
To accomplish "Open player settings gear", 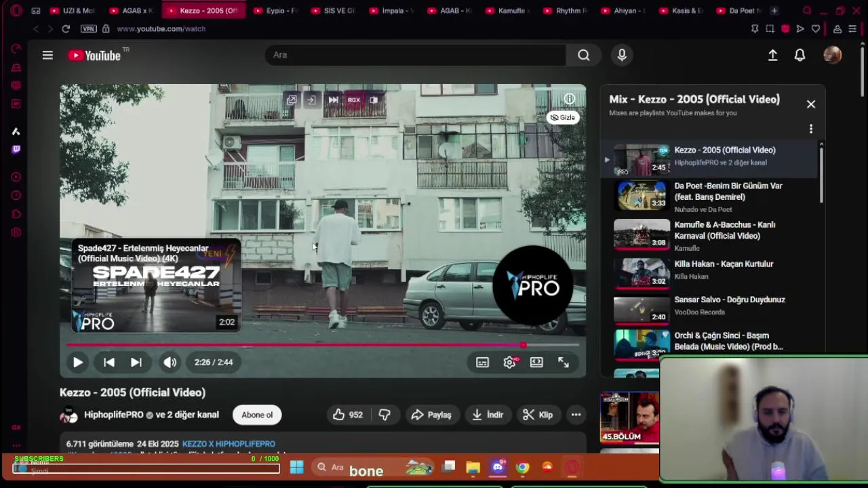I will 509,363.
